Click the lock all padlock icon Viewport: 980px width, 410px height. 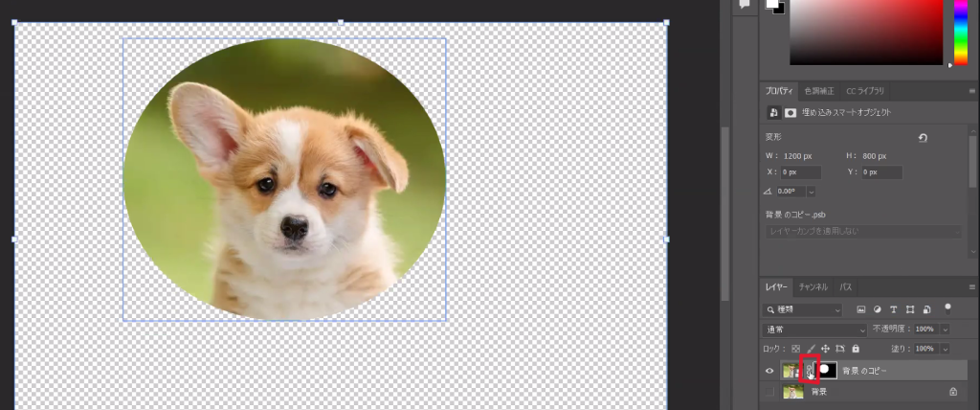pos(856,349)
